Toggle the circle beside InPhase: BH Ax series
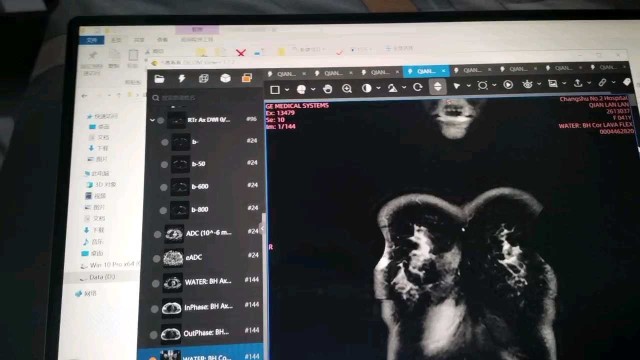This screenshot has width=640, height=360. pyautogui.click(x=154, y=309)
